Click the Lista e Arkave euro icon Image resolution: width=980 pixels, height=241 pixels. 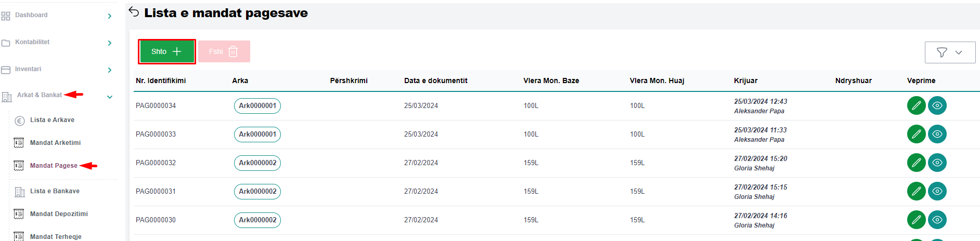[x=20, y=120]
